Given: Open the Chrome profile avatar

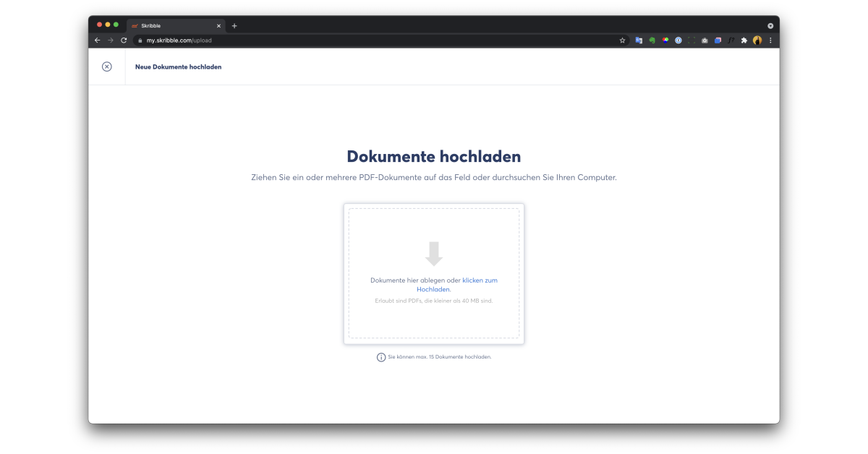Looking at the screenshot, I should point(757,40).
